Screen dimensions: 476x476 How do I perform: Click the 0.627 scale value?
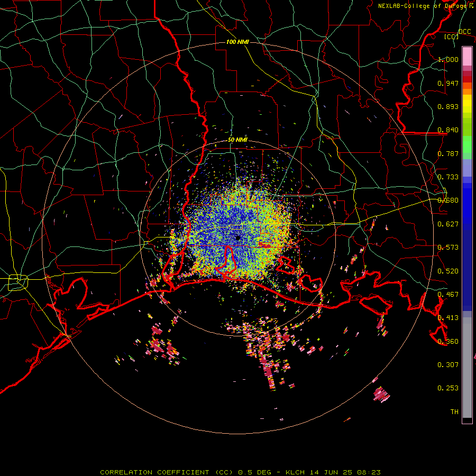(448, 224)
